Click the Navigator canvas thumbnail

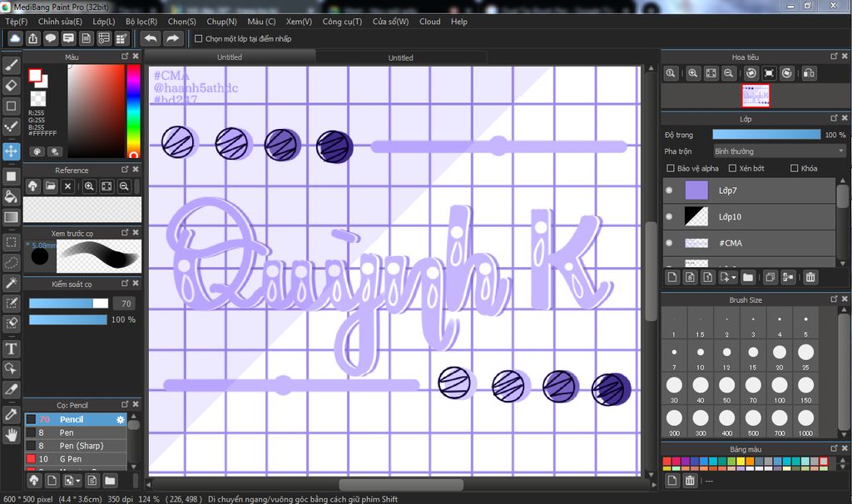(755, 96)
